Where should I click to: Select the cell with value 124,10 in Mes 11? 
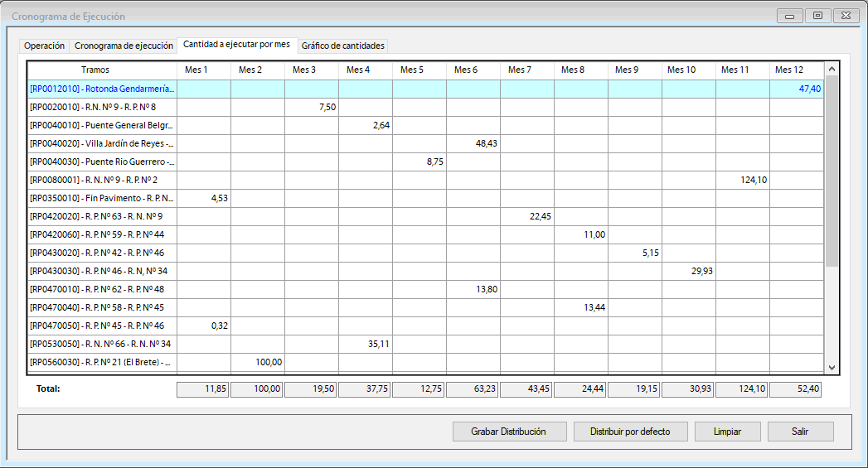pyautogui.click(x=743, y=180)
